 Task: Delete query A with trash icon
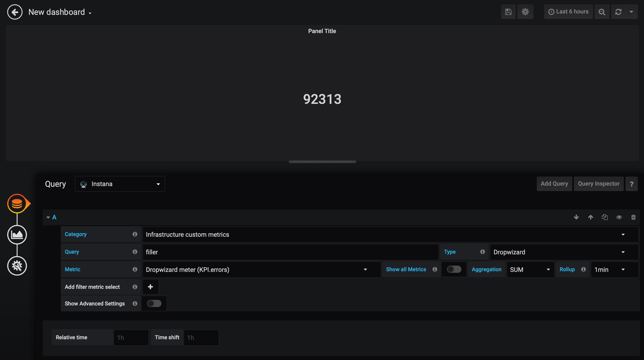pos(633,217)
